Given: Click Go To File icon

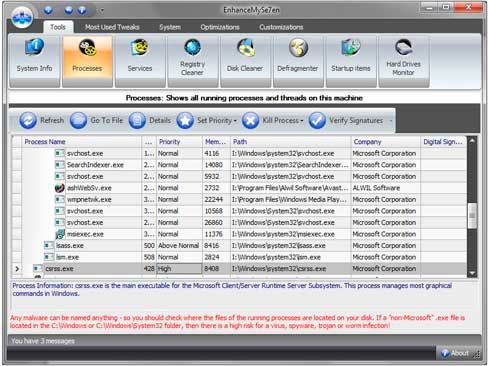Looking at the screenshot, I should click(78, 120).
